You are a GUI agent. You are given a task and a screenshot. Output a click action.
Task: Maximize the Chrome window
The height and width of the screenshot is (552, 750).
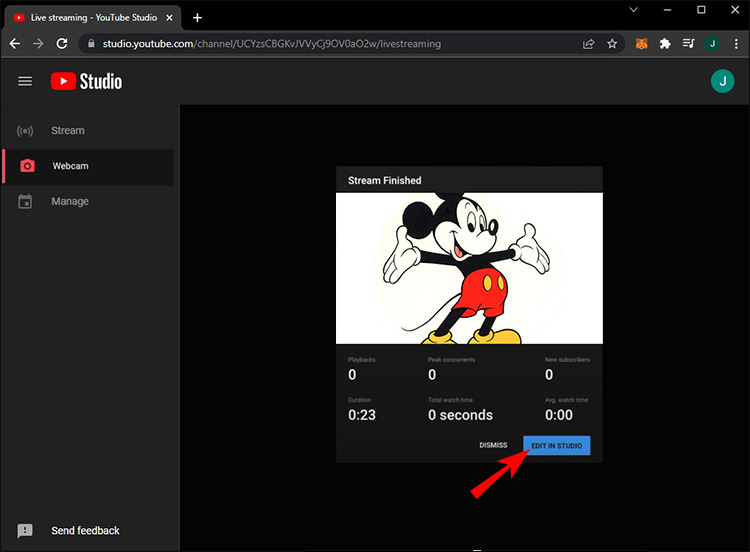coord(701,10)
